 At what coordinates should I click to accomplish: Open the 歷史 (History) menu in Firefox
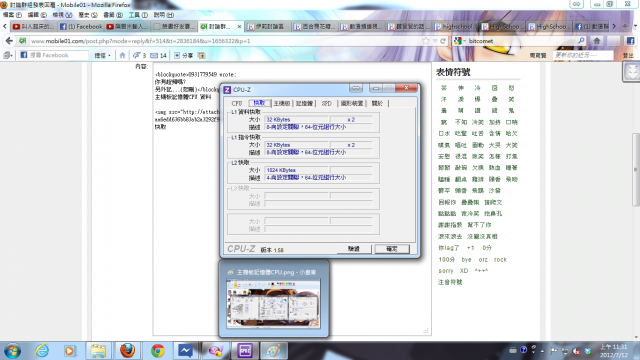point(87,15)
